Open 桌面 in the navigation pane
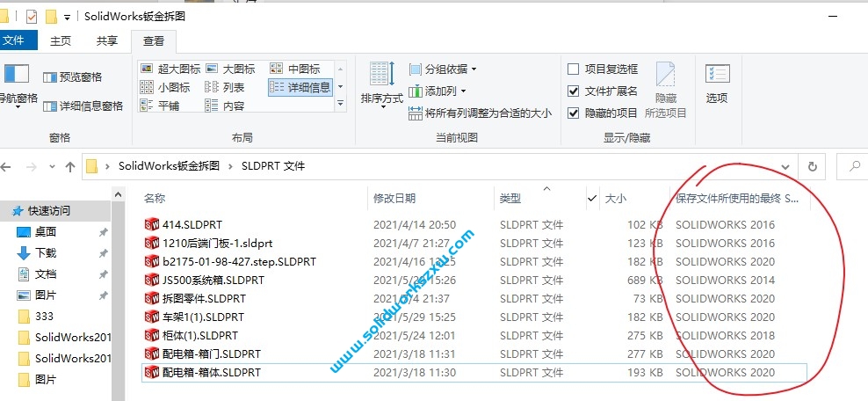The height and width of the screenshot is (401, 868). point(46,231)
